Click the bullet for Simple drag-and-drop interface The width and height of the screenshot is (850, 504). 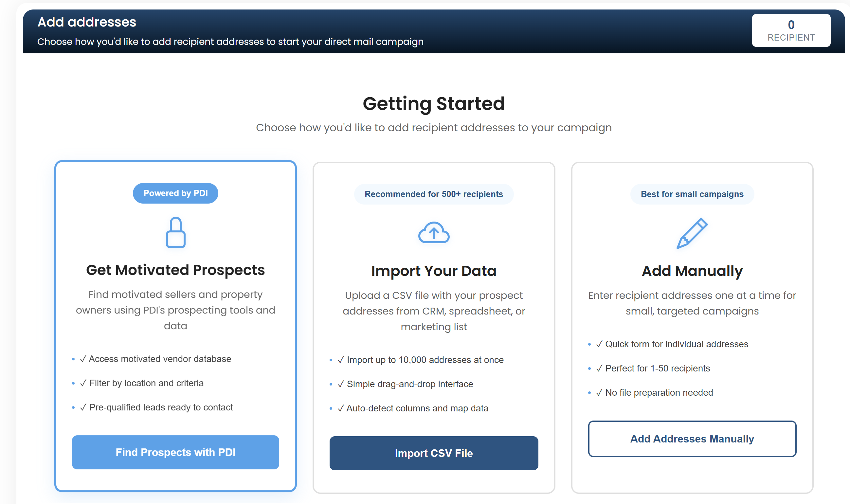pos(331,384)
